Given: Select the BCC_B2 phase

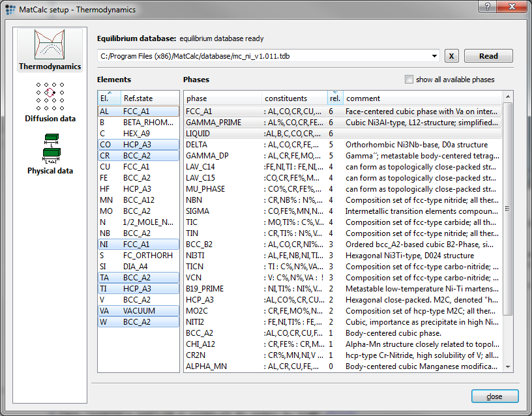Looking at the screenshot, I should point(343,245).
